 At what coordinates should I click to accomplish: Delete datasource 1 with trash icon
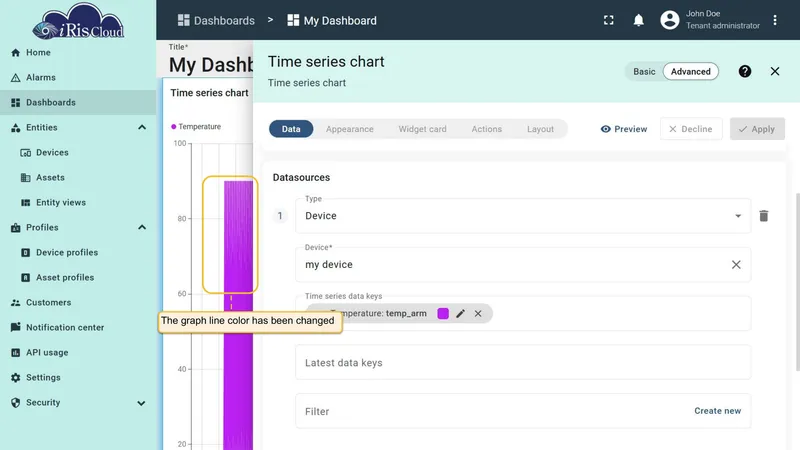[x=763, y=216]
